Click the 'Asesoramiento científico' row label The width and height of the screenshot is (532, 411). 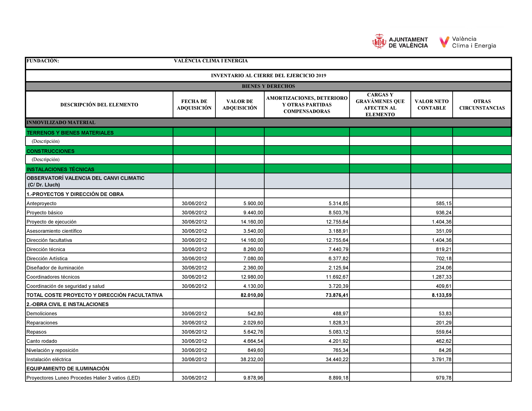(x=54, y=231)
